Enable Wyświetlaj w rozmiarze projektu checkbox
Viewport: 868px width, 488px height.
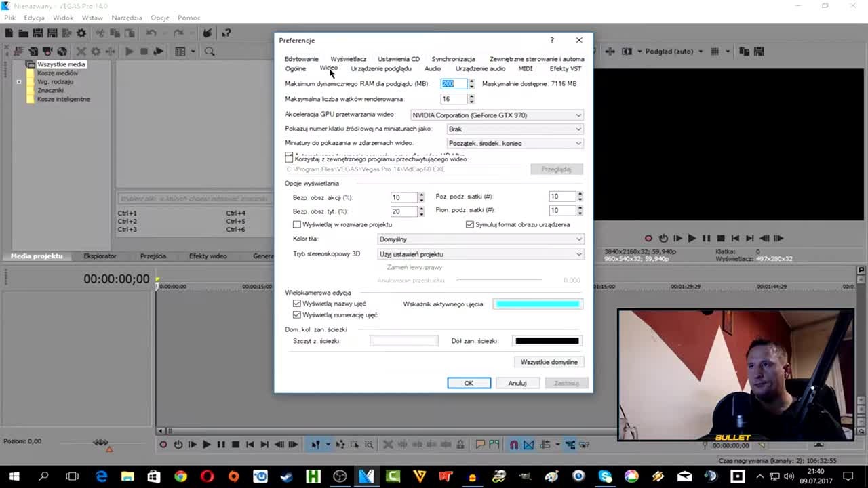pyautogui.click(x=296, y=224)
